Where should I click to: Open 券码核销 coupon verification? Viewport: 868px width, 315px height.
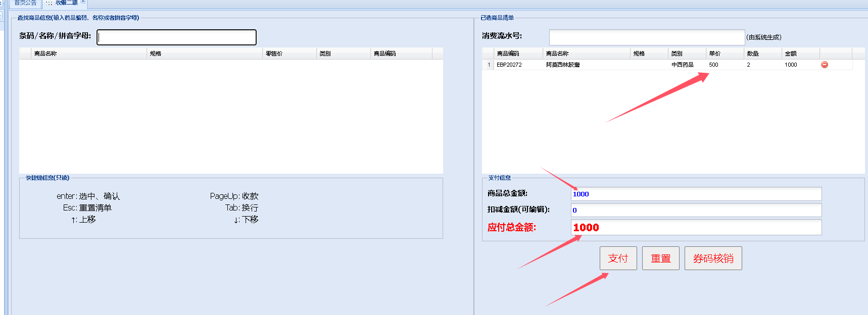pyautogui.click(x=713, y=258)
